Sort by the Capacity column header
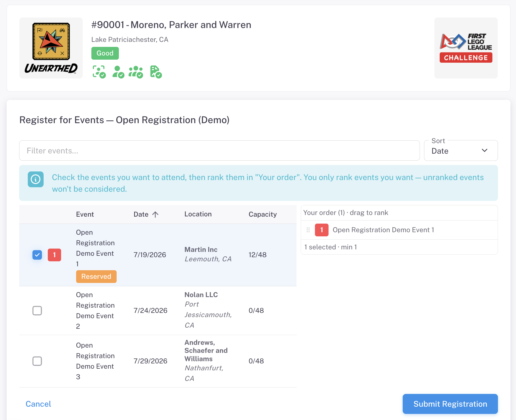This screenshot has height=420, width=516. pos(262,214)
